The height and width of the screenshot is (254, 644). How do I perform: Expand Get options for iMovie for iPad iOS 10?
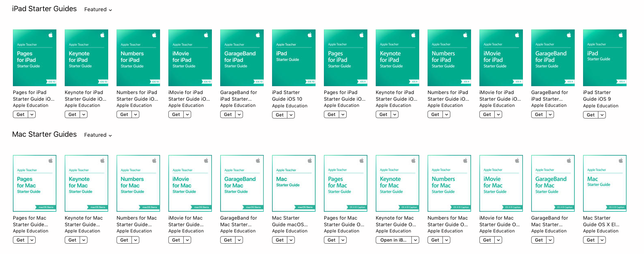click(x=187, y=114)
